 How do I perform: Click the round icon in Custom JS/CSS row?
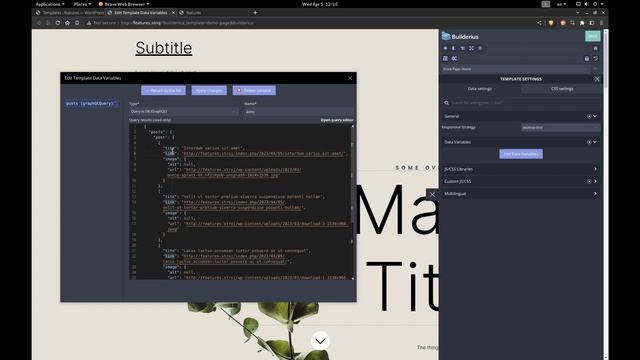(589, 181)
